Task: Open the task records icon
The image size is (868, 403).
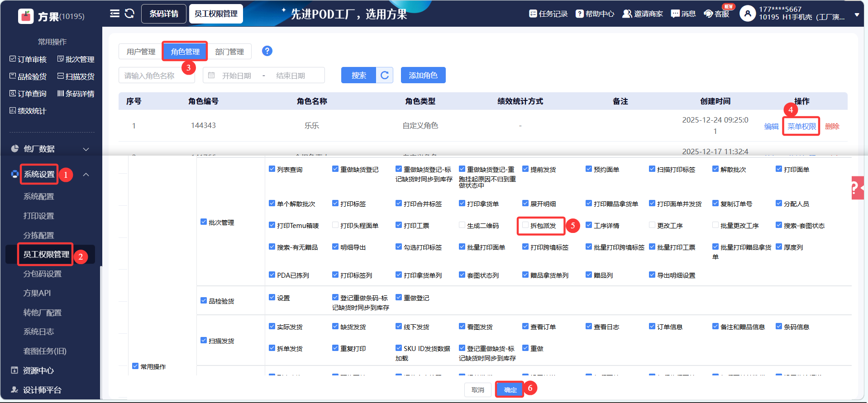Action: pos(533,14)
